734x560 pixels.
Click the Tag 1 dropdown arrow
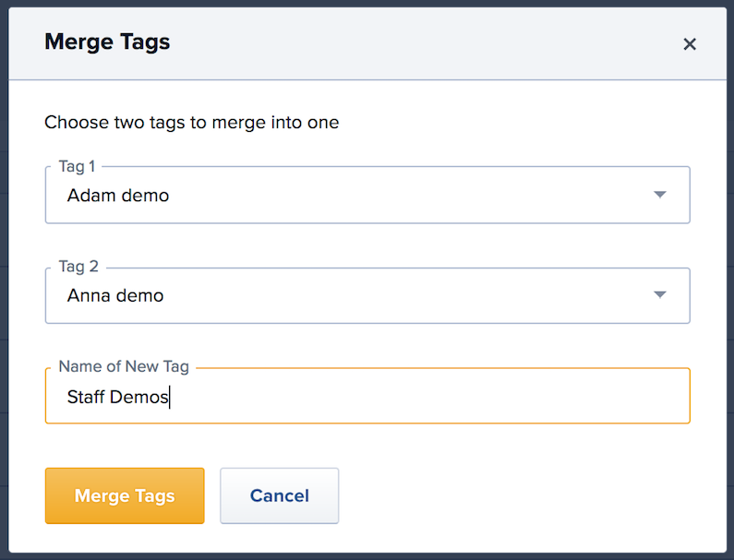(659, 195)
